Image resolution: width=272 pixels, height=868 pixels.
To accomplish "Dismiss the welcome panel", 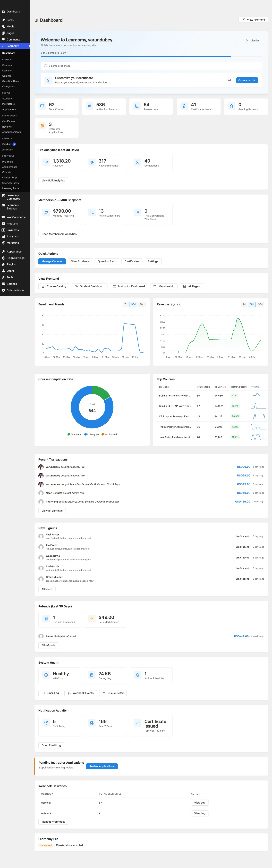I will click(x=252, y=40).
